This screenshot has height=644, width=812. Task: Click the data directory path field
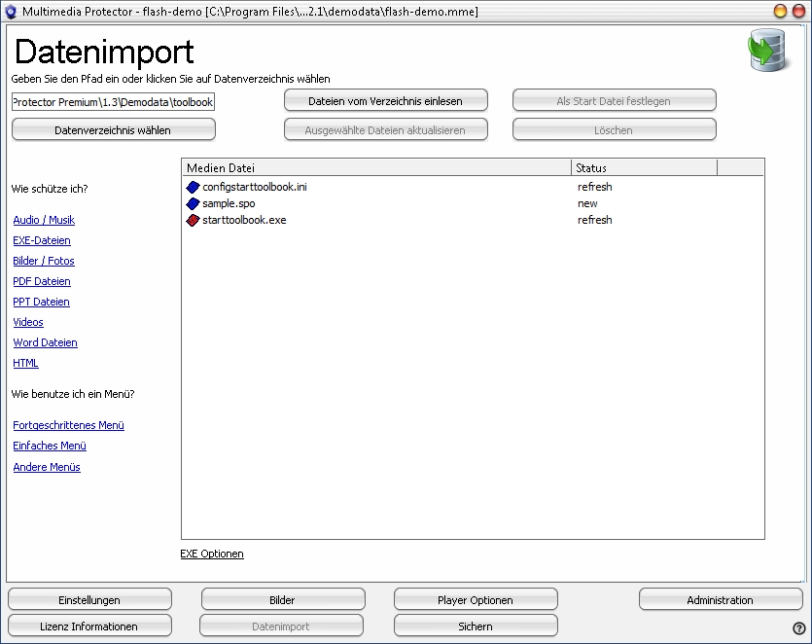coord(113,102)
